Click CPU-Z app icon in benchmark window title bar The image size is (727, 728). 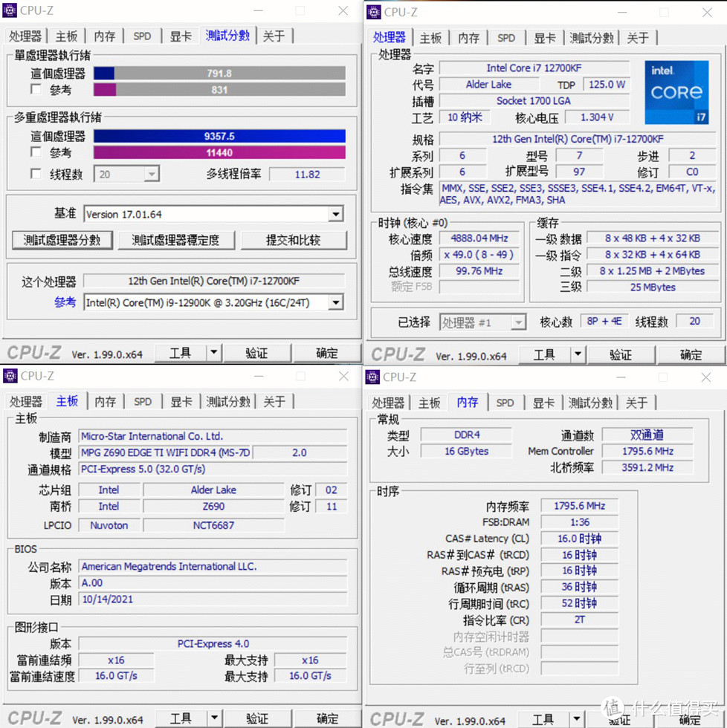pyautogui.click(x=10, y=10)
